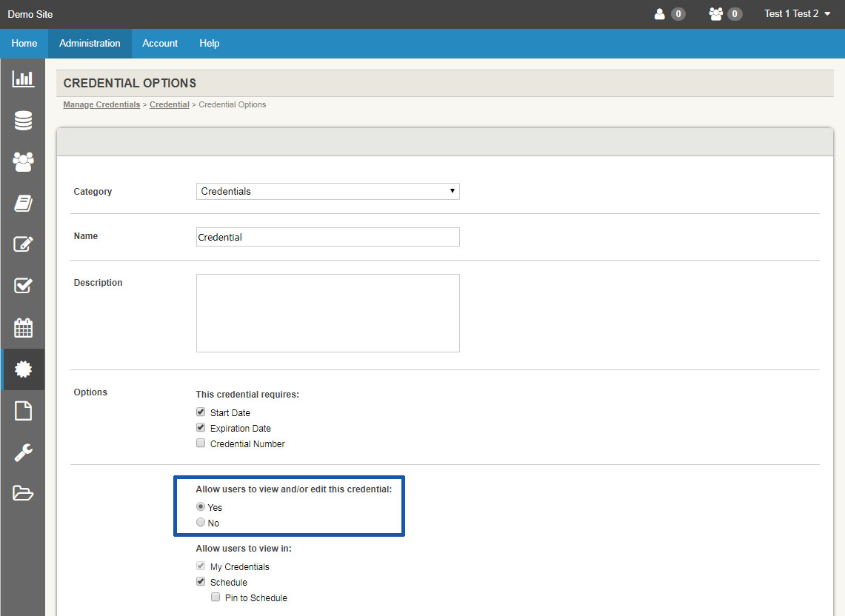Follow the Manage Credentials breadcrumb link

coord(101,104)
